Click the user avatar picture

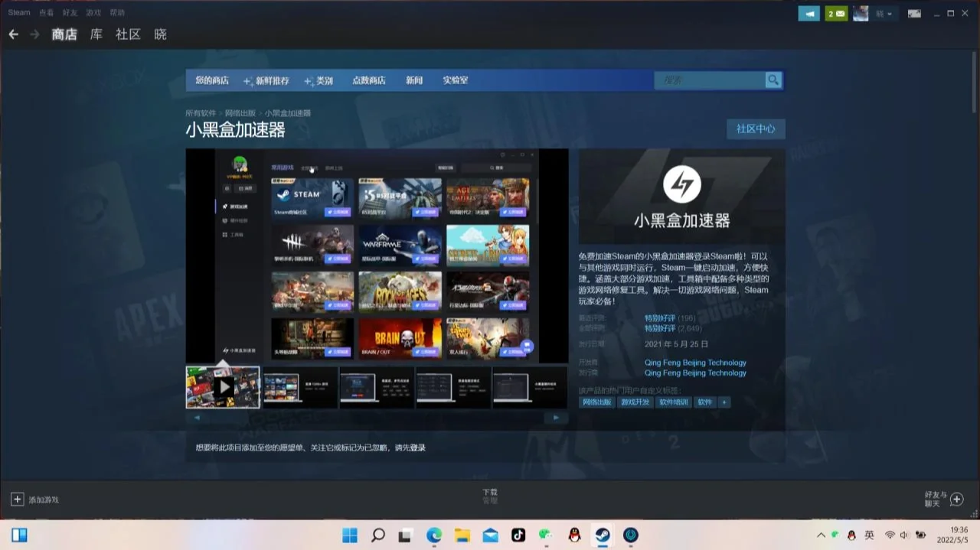(861, 14)
